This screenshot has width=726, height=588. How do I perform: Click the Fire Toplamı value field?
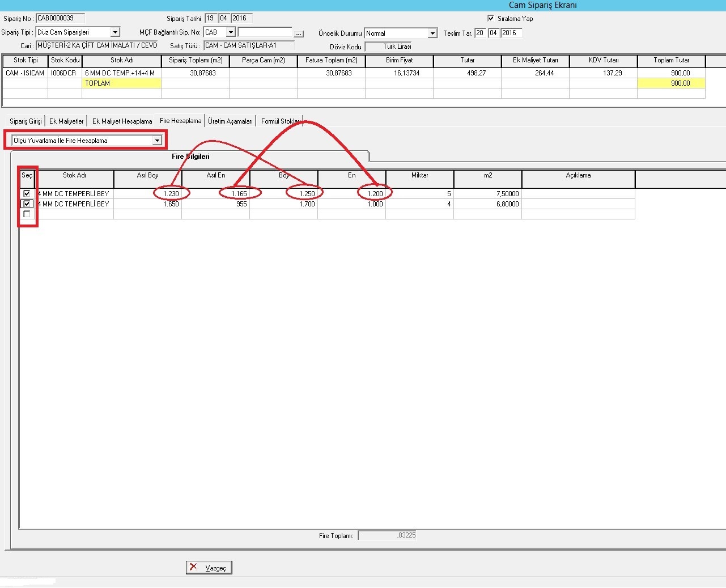click(x=387, y=535)
